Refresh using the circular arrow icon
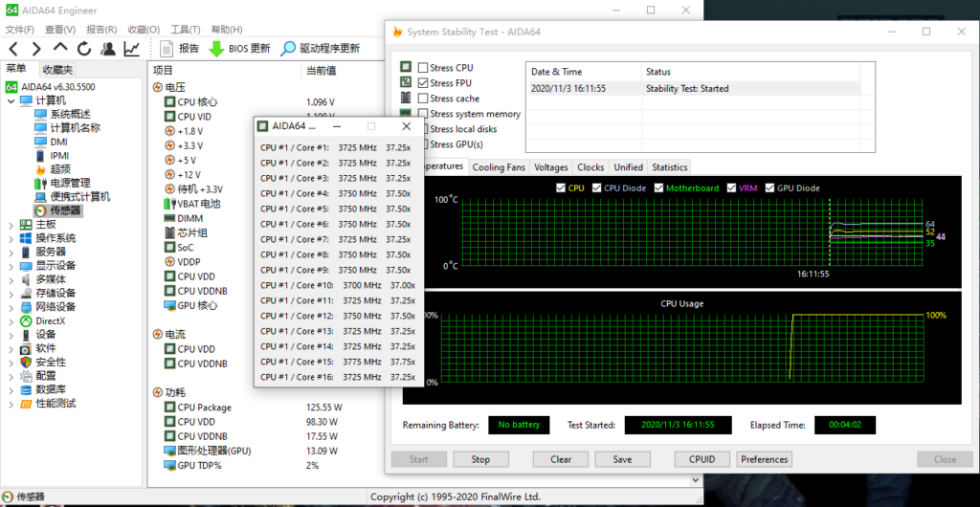The image size is (980, 507). pos(84,48)
